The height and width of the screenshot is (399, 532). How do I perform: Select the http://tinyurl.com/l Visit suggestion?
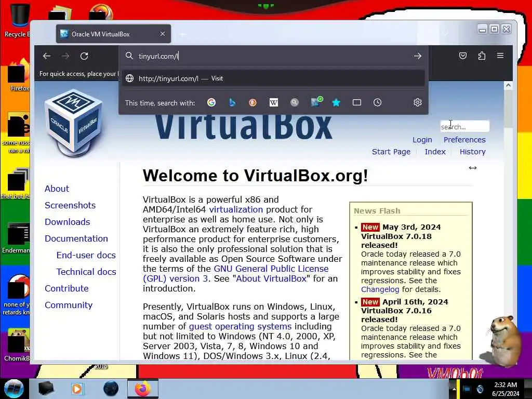point(273,78)
